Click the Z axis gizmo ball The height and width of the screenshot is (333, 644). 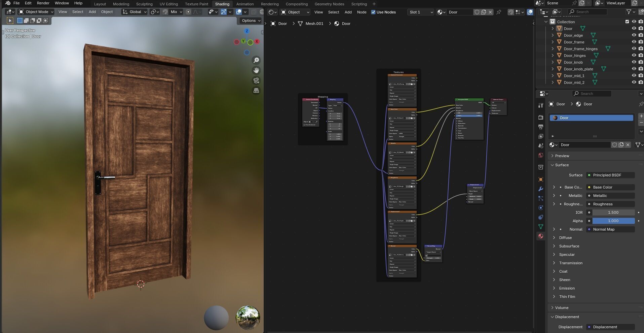[x=247, y=31]
